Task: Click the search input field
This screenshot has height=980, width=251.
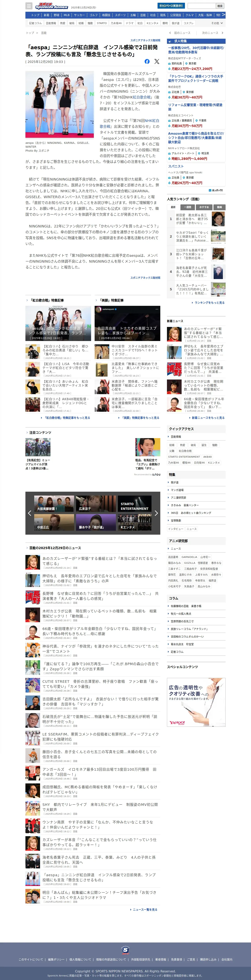Action: (x=202, y=6)
